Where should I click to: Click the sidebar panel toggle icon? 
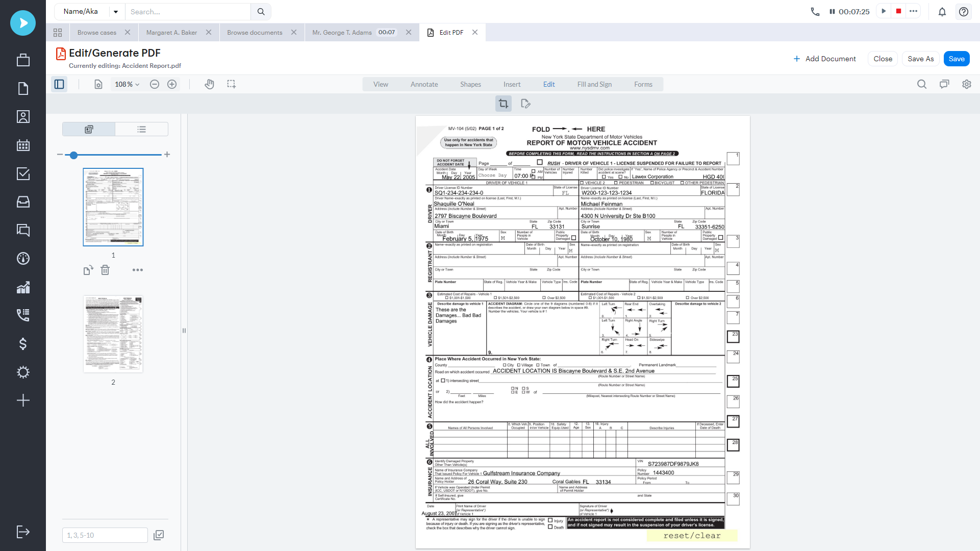point(59,84)
